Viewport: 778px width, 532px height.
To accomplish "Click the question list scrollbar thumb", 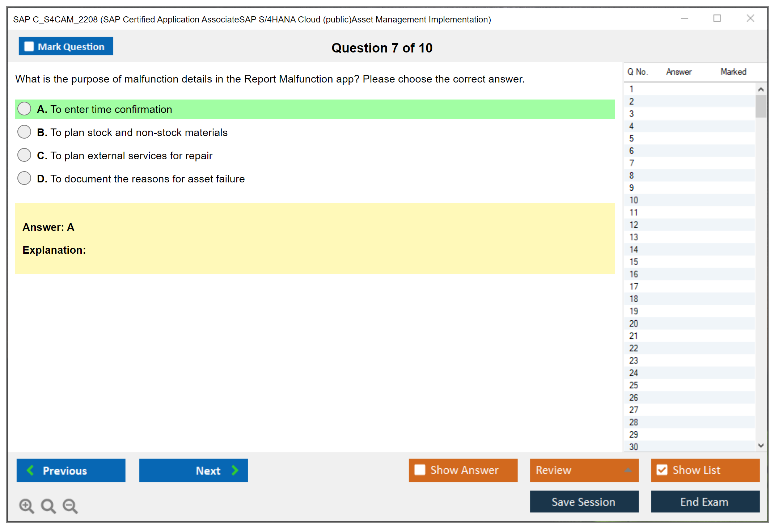I will [x=761, y=106].
